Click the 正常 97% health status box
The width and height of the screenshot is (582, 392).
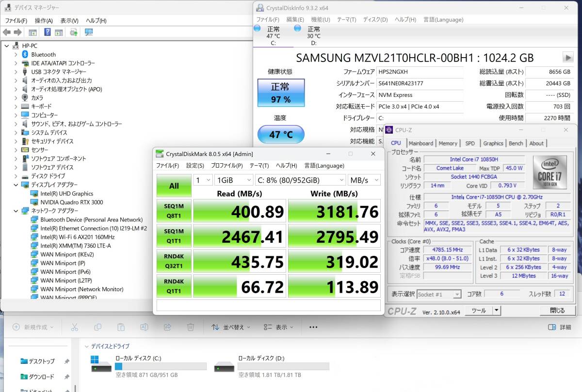(281, 93)
